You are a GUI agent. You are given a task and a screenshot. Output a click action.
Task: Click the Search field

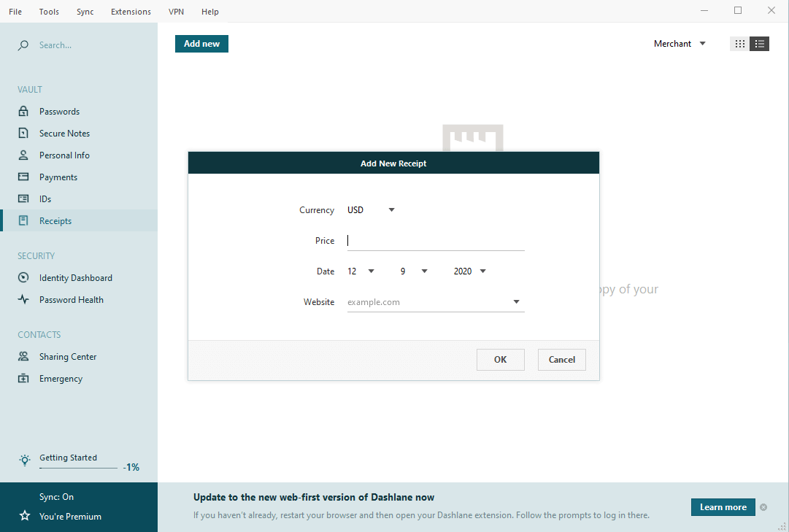tap(55, 45)
